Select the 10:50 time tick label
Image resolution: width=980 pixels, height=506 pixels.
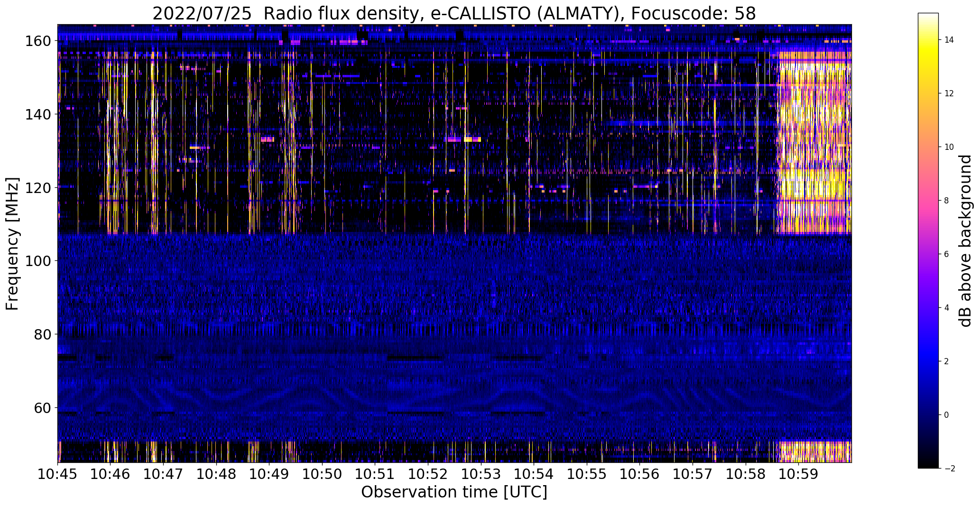pos(323,474)
